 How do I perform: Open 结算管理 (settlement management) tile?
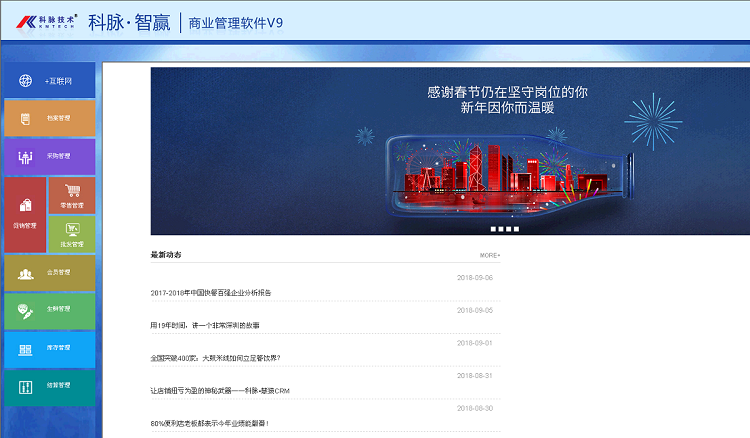click(x=50, y=388)
